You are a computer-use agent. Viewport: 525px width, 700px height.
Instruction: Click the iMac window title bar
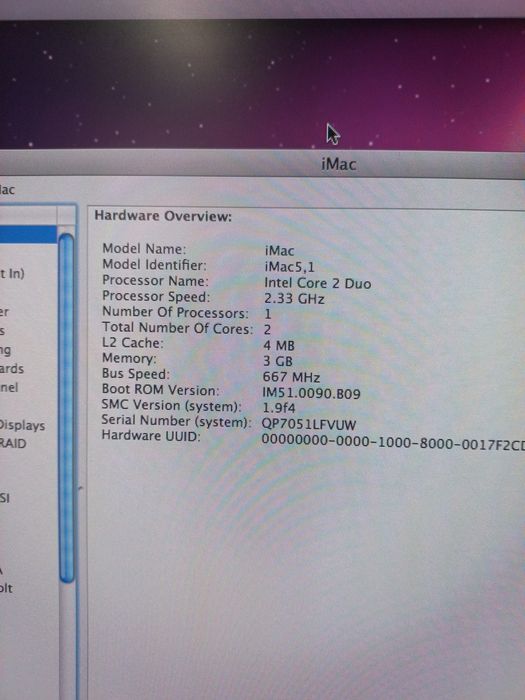pos(262,164)
